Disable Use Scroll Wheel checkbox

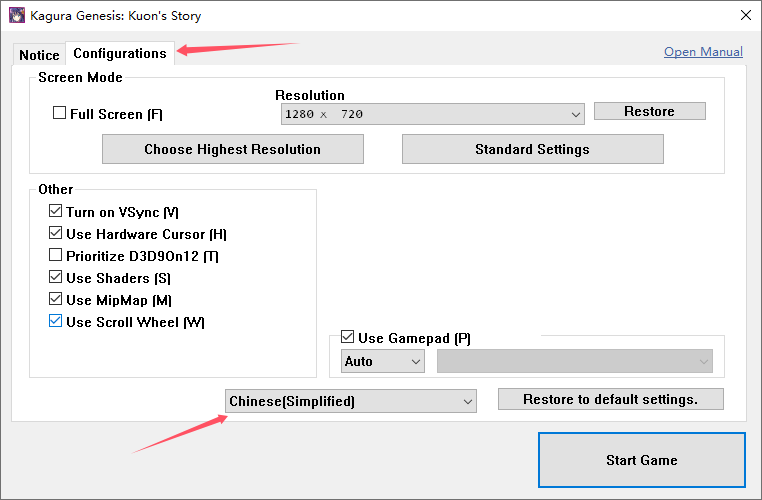[x=55, y=322]
